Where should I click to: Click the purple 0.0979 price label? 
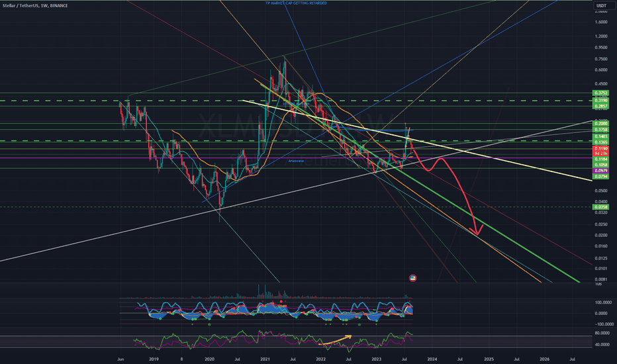coord(601,171)
